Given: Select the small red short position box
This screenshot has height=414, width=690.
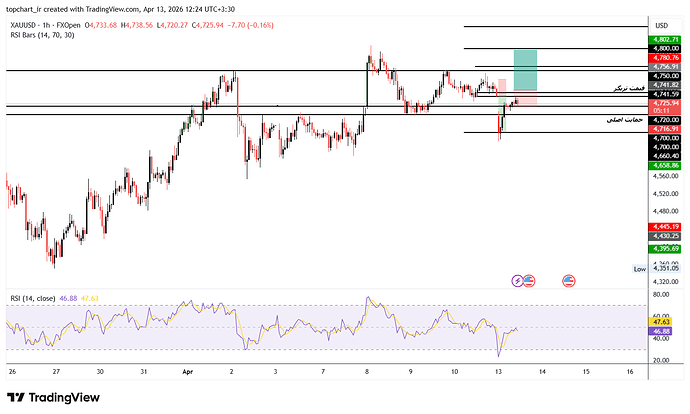Looking at the screenshot, I should 502,88.
